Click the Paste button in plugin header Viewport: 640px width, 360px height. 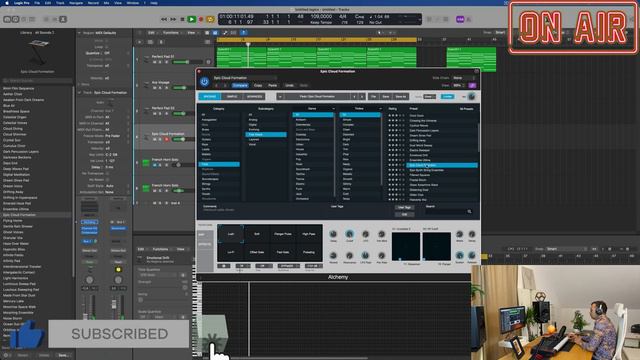click(273, 85)
